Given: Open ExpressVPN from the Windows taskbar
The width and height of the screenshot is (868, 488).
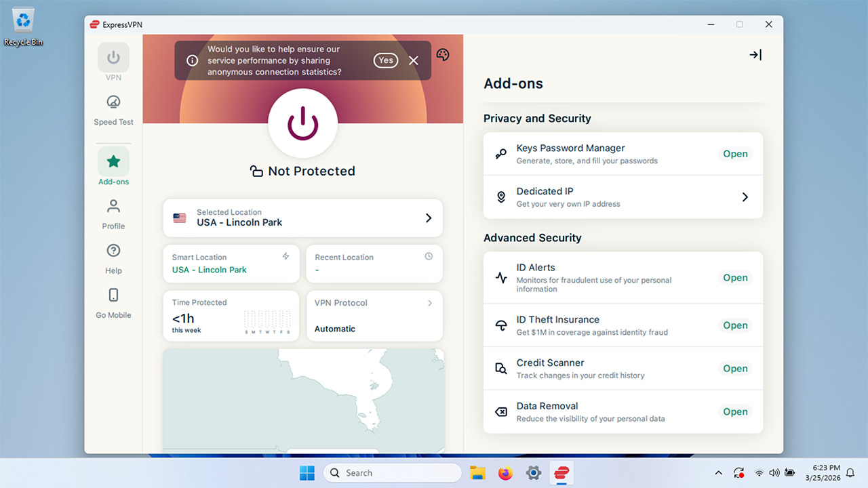Looking at the screenshot, I should [x=561, y=472].
